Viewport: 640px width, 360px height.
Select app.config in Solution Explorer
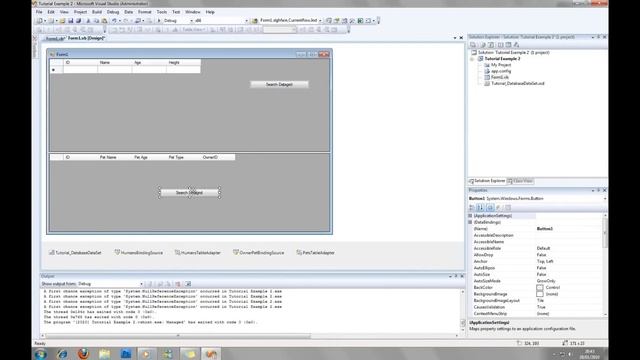tap(501, 71)
